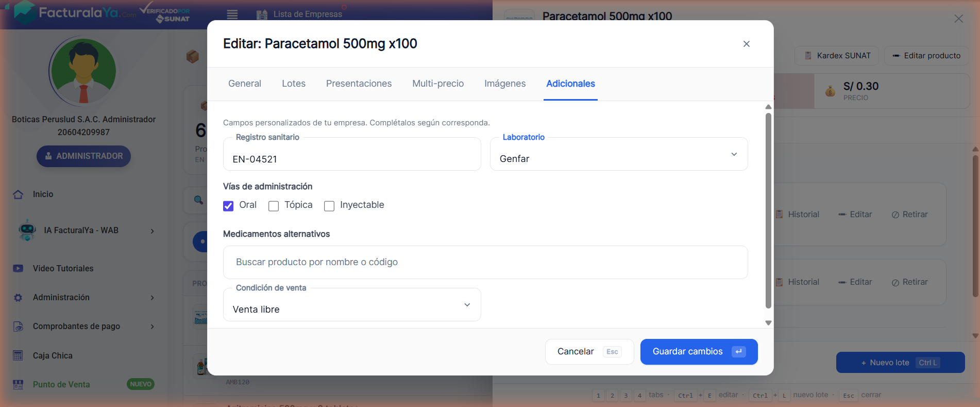Screen dimensions: 980x407
Task: Click the Administración gear icon
Action: [18, 298]
